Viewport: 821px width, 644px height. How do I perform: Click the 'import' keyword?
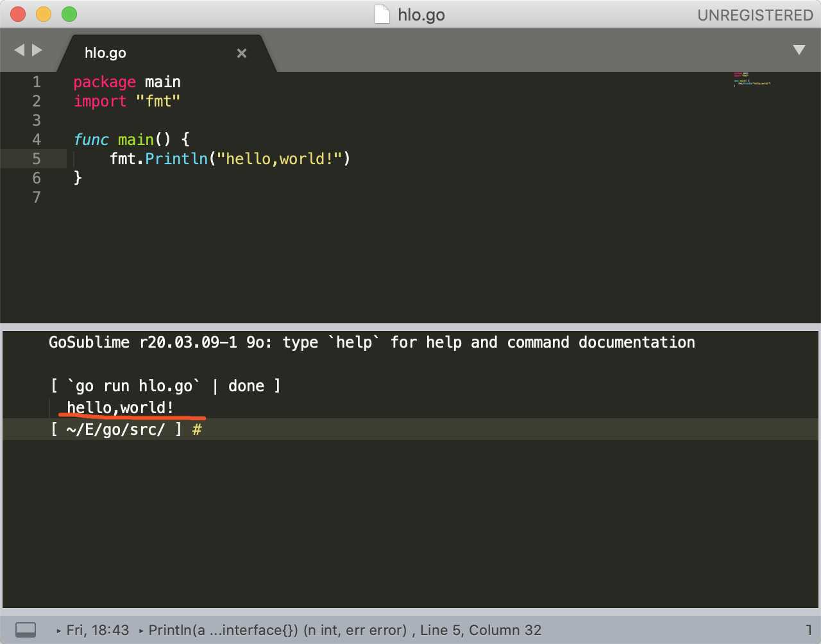tap(100, 101)
